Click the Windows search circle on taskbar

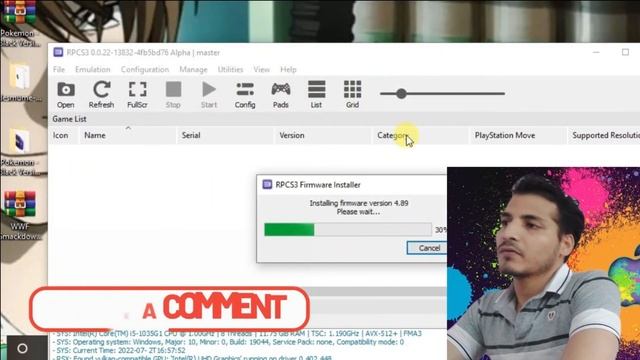point(22,348)
